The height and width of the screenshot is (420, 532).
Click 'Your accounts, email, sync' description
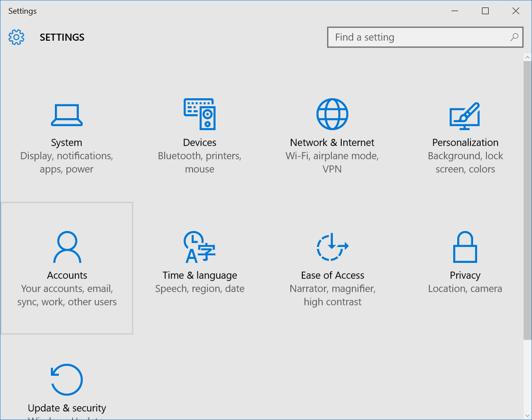tap(67, 295)
